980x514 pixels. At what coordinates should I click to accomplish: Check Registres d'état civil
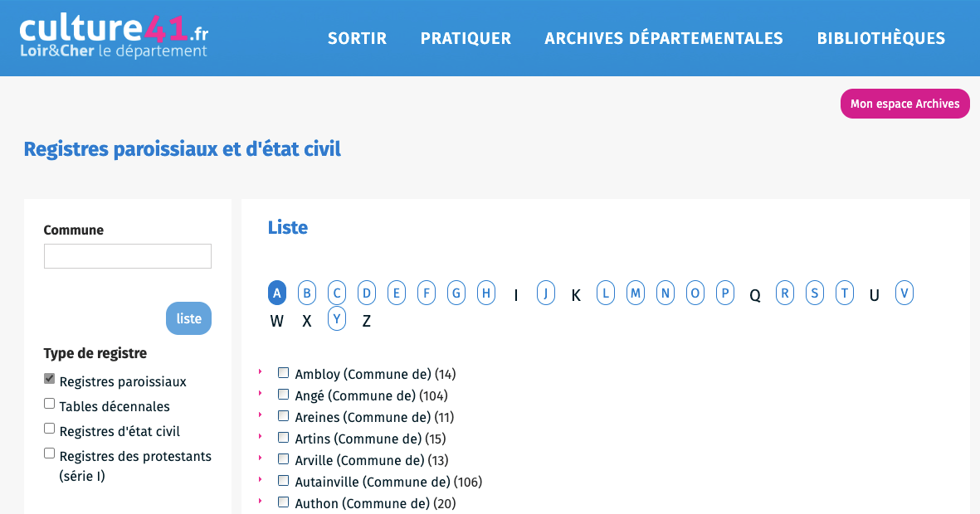[x=49, y=428]
